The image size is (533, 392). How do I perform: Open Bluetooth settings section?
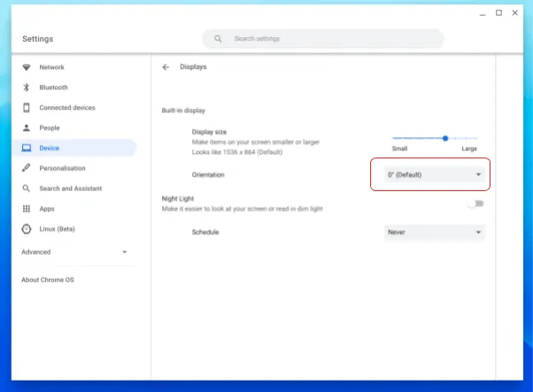(x=74, y=88)
